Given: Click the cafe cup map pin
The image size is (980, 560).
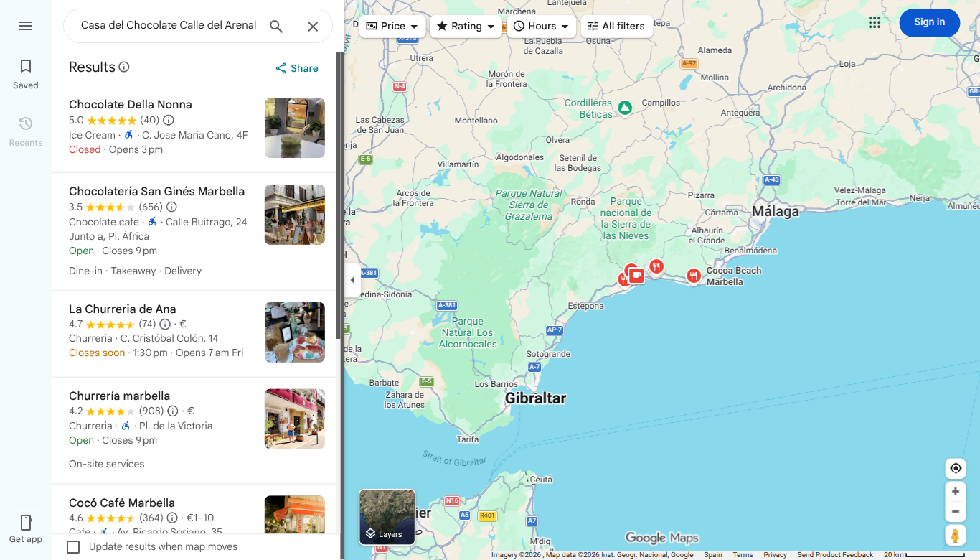Looking at the screenshot, I should 636,275.
